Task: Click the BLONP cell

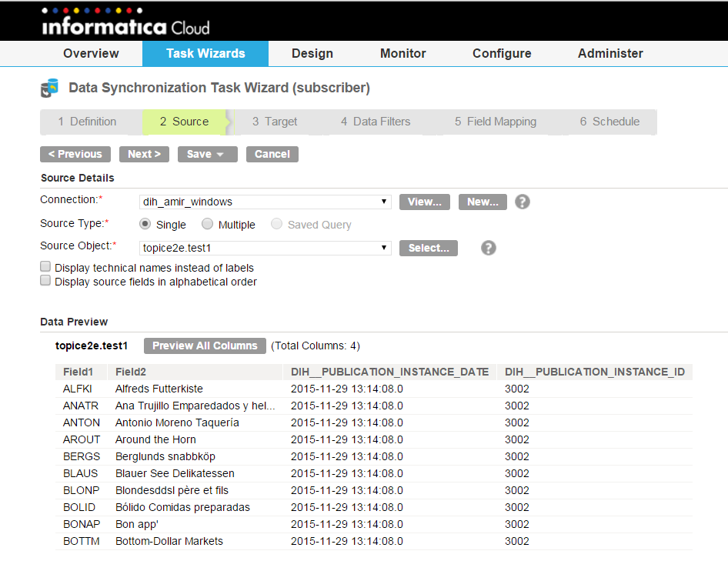Action: click(82, 491)
